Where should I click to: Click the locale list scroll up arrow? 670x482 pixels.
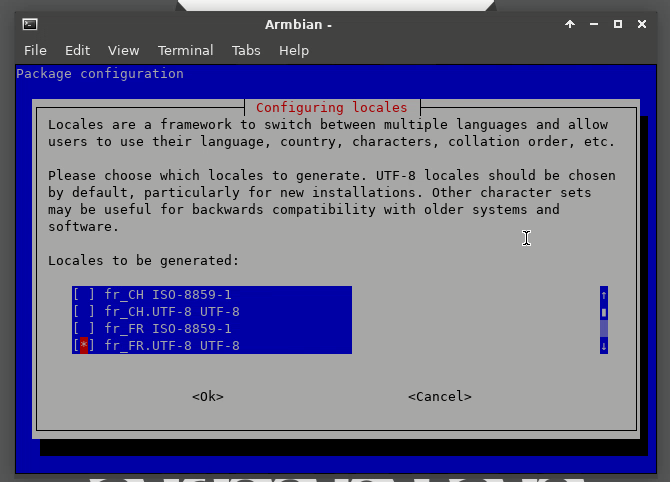coord(604,295)
